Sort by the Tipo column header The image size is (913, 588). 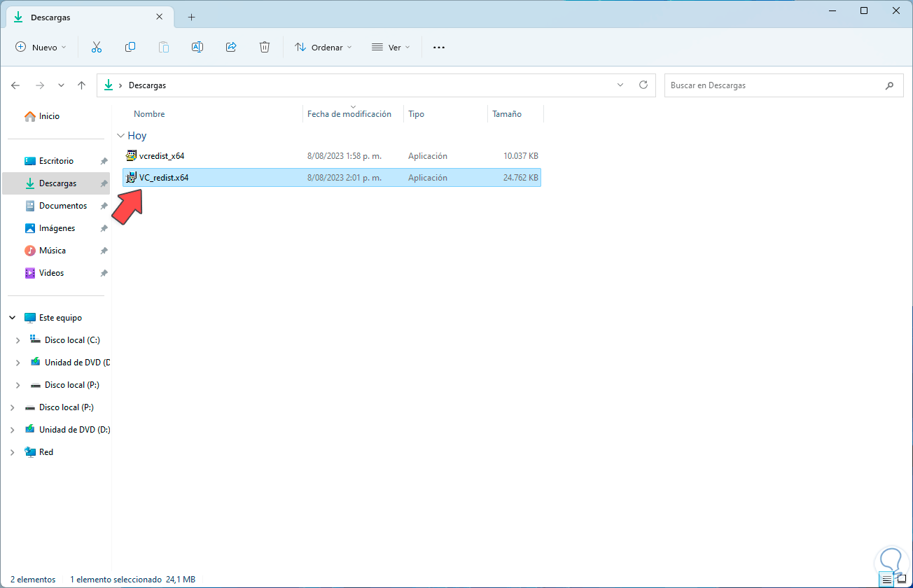[417, 114]
